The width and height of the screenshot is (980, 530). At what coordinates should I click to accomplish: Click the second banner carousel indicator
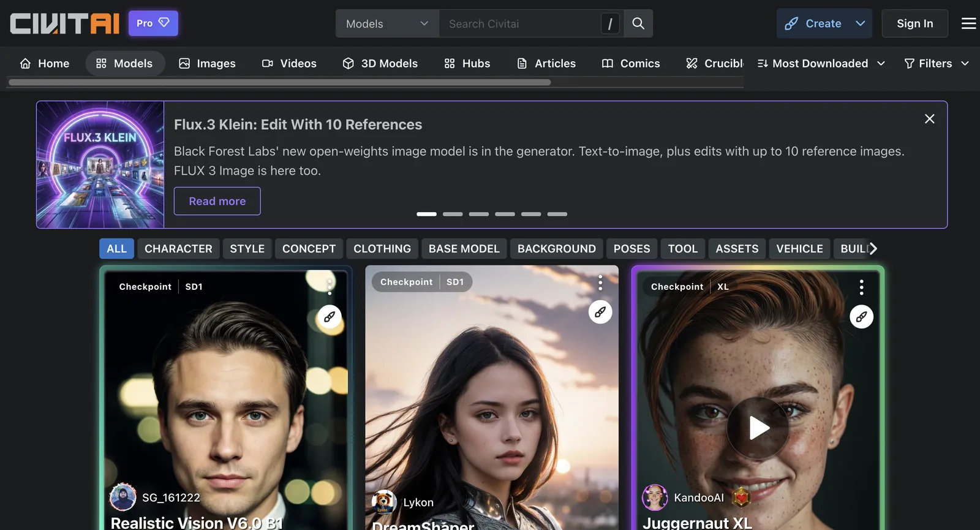pyautogui.click(x=453, y=214)
